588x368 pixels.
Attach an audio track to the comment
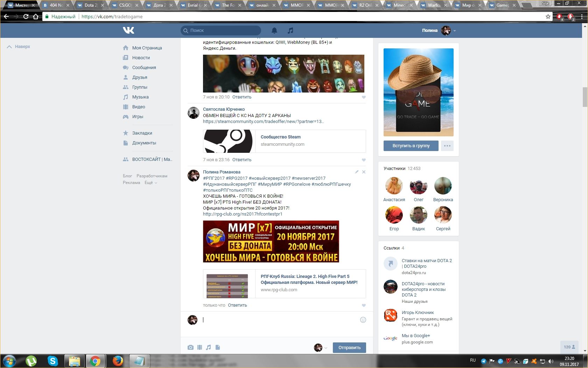(x=209, y=347)
